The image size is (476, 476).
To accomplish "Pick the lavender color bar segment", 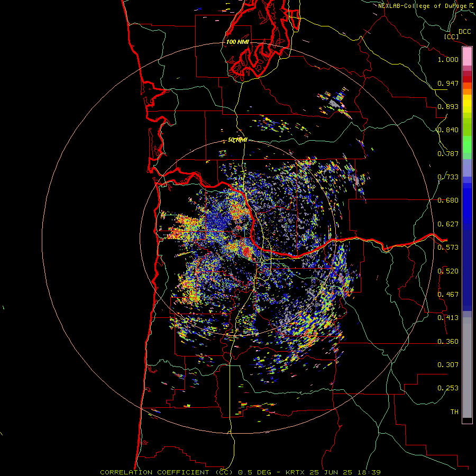I will pyautogui.click(x=467, y=168).
